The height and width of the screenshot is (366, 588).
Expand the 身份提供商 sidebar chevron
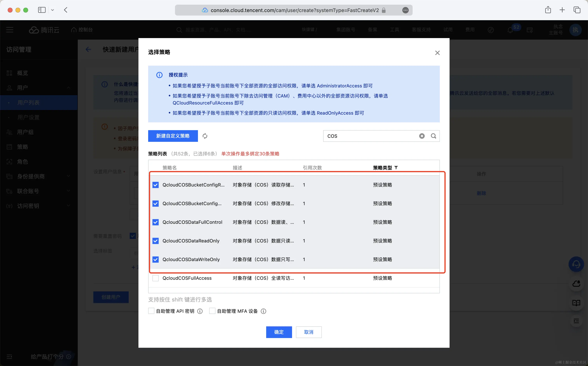(69, 176)
